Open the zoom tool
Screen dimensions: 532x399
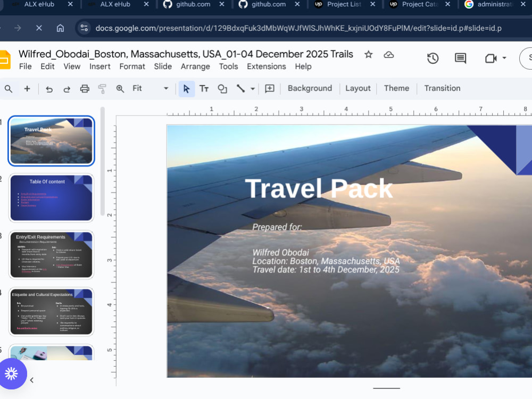pyautogui.click(x=120, y=89)
